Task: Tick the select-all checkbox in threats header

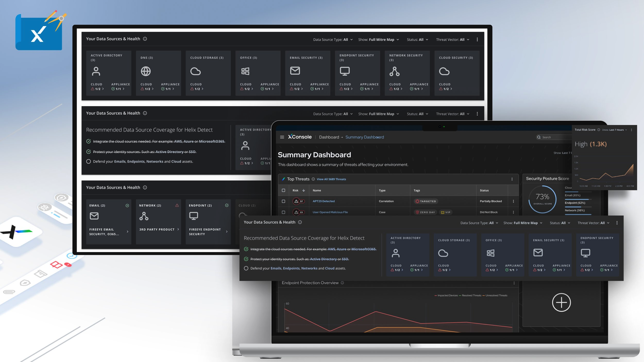Action: tap(283, 191)
